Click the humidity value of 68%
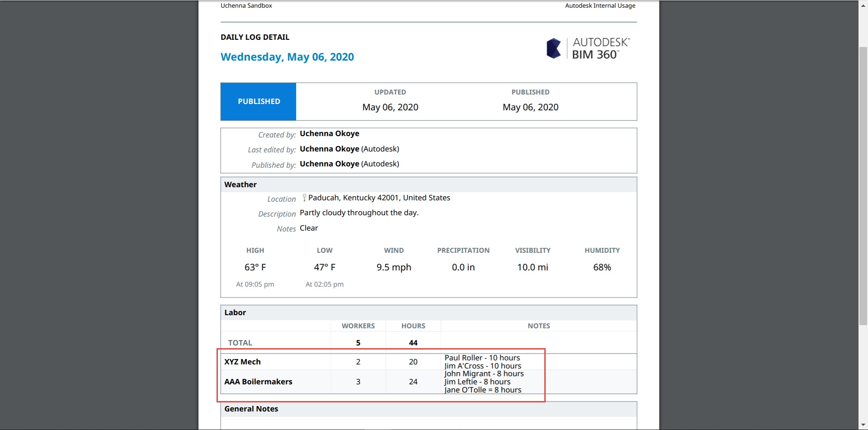 coord(602,267)
